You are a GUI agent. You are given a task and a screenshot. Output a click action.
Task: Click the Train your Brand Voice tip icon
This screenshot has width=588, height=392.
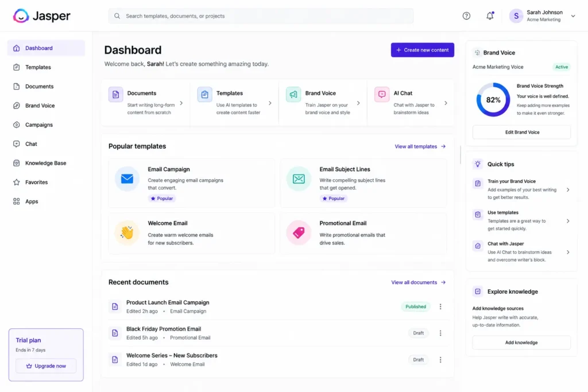(478, 184)
